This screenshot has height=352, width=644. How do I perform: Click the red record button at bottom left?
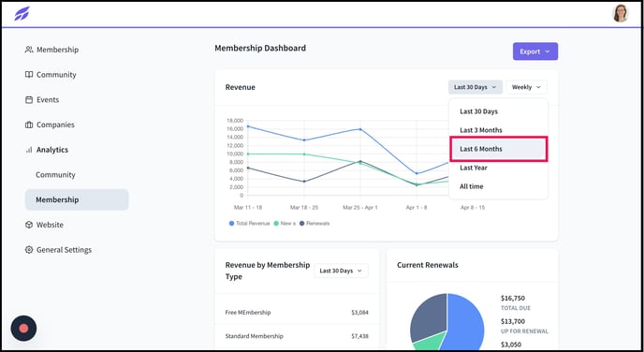coord(23,329)
